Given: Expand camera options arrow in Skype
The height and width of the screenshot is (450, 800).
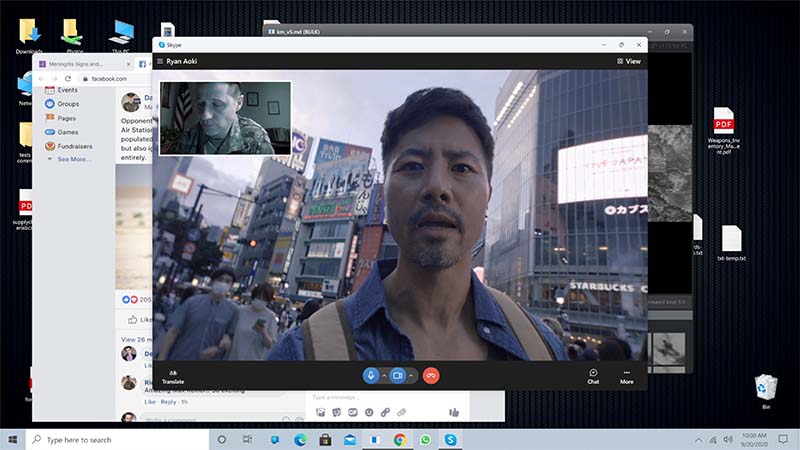Looking at the screenshot, I should [x=411, y=376].
